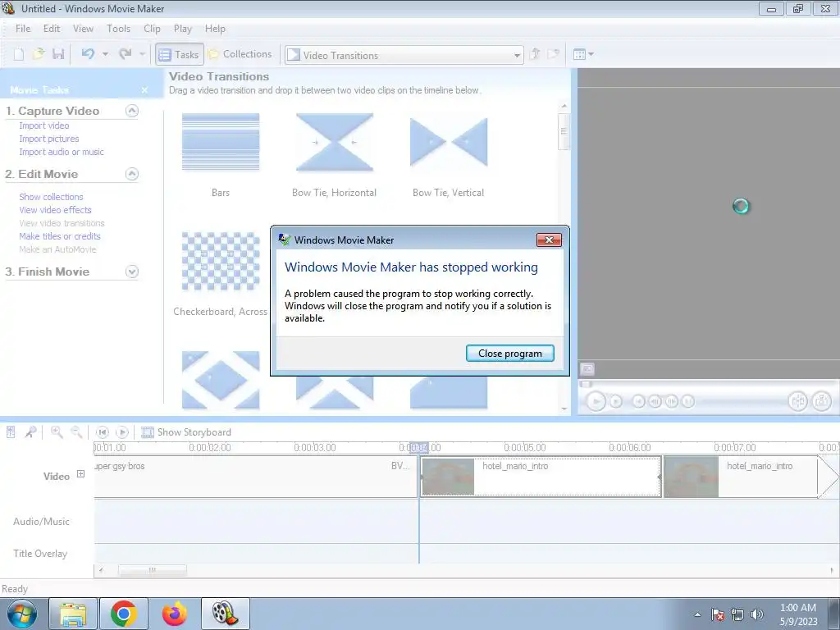This screenshot has width=840, height=630.
Task: Click the preview Stop button
Action: coord(616,401)
